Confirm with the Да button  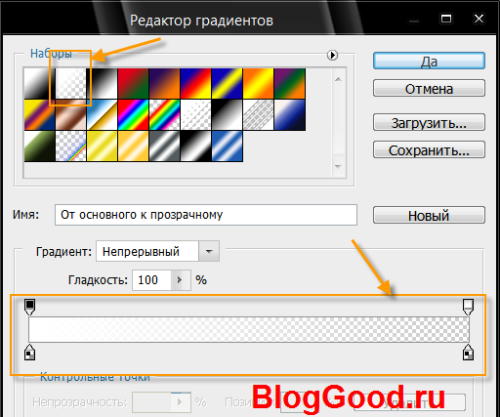tap(429, 61)
